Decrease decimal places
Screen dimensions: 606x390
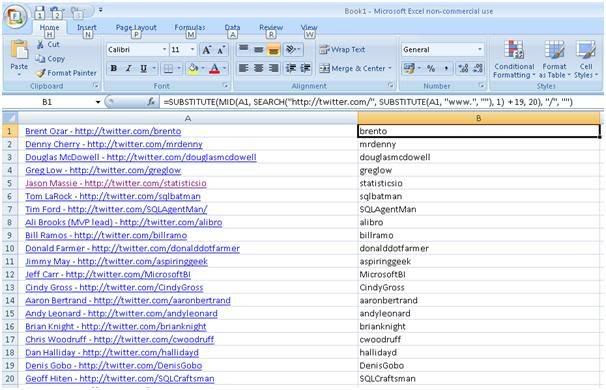click(478, 68)
